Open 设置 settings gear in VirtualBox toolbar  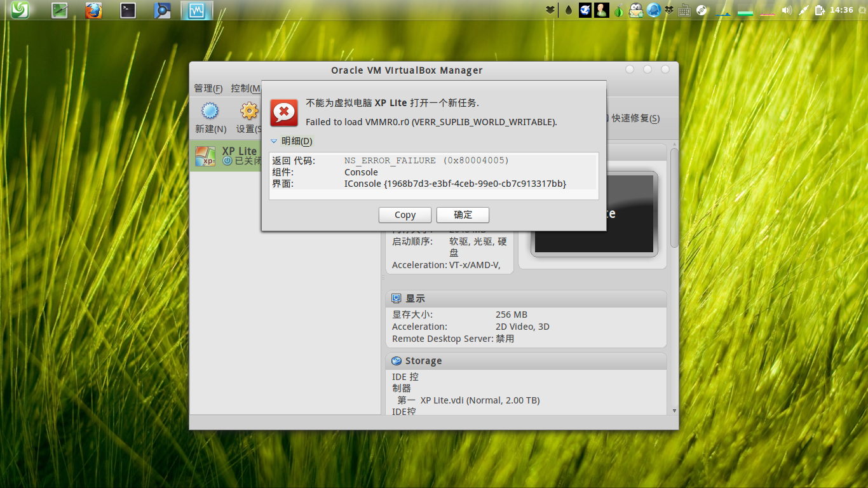click(248, 111)
